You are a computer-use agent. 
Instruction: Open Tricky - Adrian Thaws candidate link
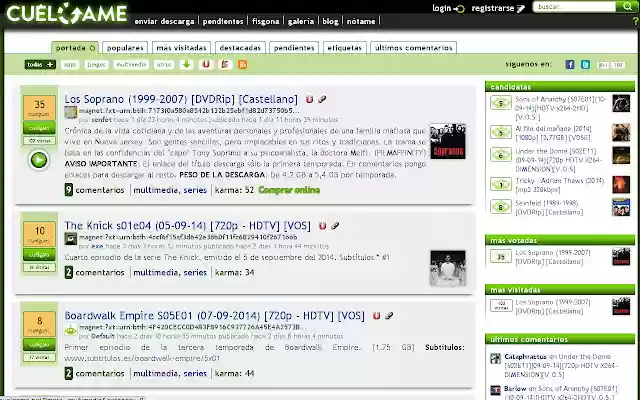(x=559, y=185)
